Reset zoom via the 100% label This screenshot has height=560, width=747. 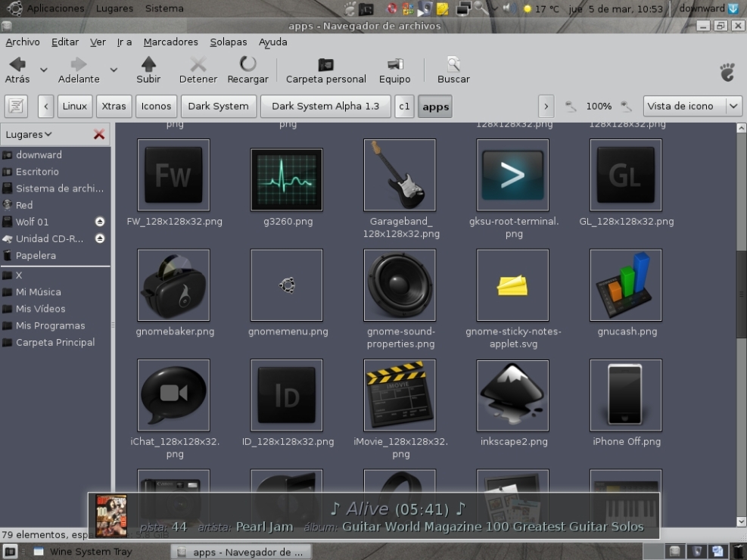click(599, 106)
